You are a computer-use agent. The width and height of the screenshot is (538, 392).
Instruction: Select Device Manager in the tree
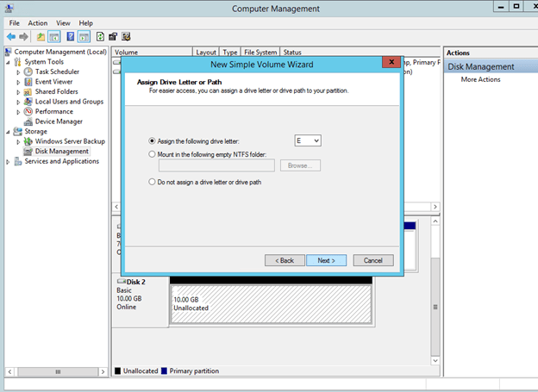[59, 121]
